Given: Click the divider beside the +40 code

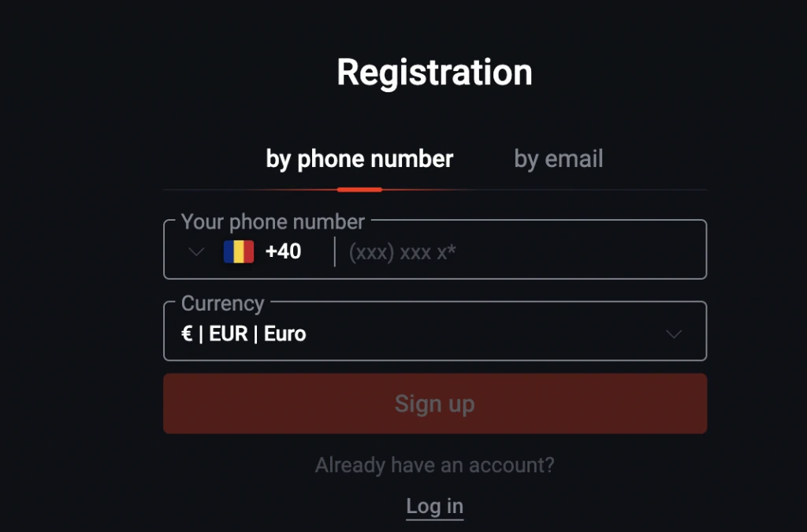Looking at the screenshot, I should click(335, 252).
